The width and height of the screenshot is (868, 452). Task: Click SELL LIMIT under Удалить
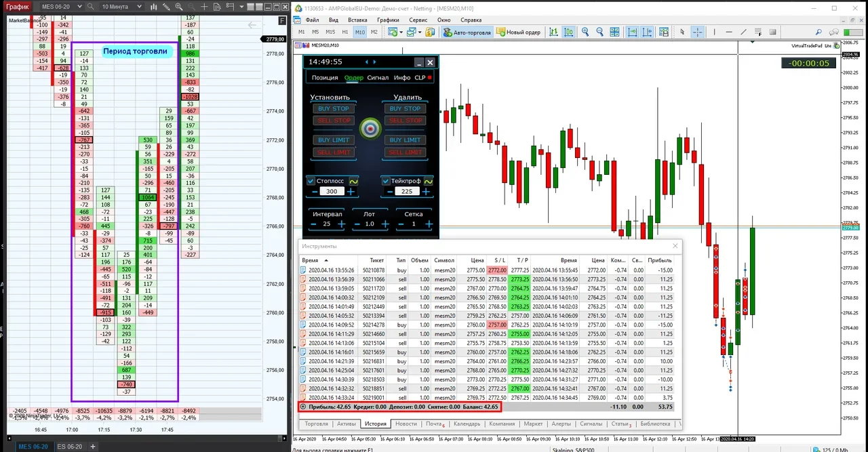click(x=406, y=152)
